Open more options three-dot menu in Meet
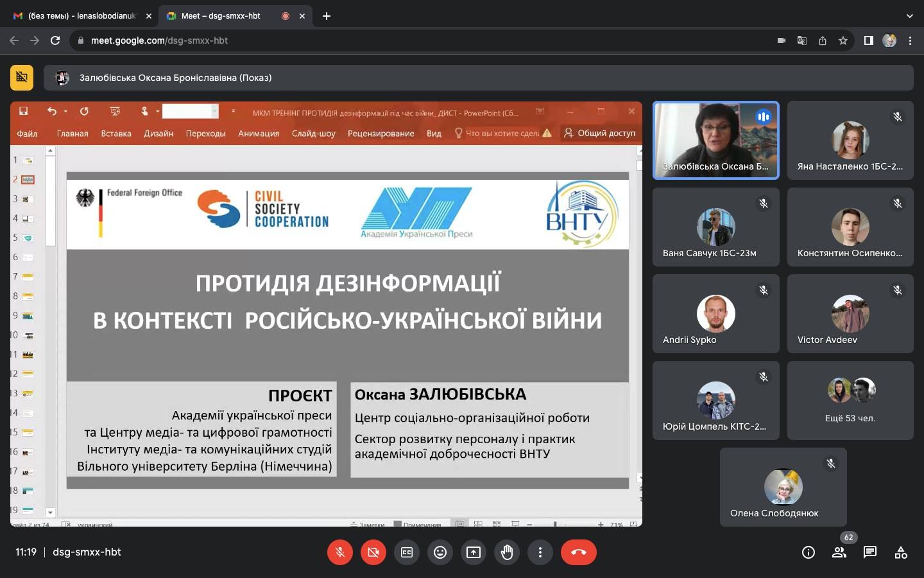 tap(540, 552)
